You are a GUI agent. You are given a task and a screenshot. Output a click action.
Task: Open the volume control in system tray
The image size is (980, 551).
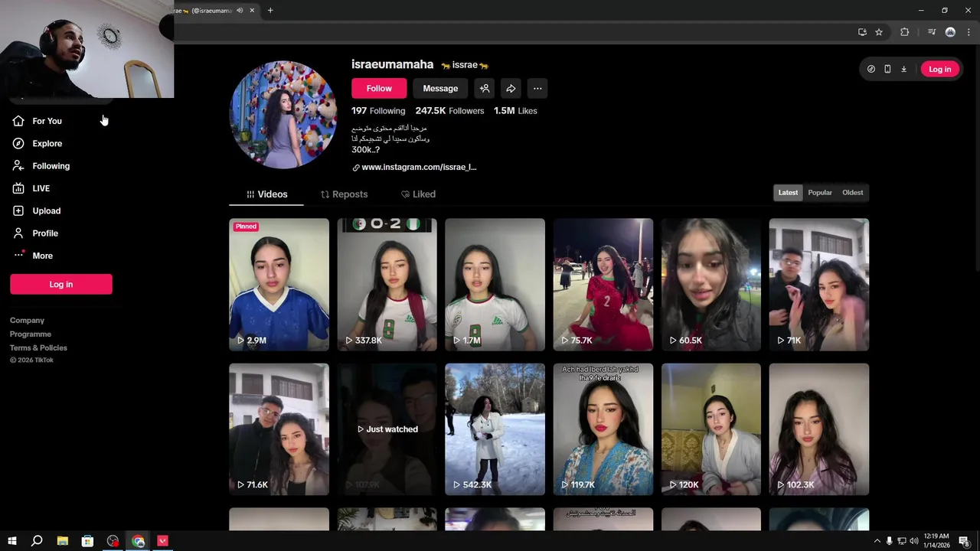(913, 541)
